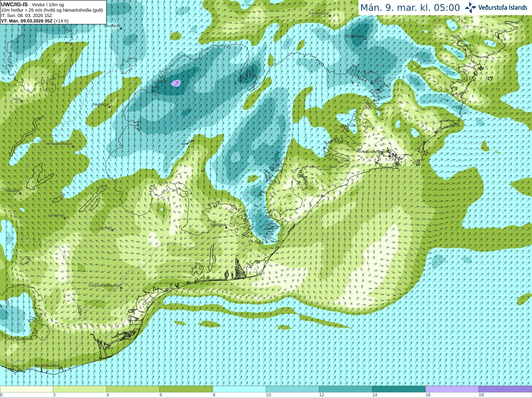
Task: Click the VT: Mán. 09.03.2026 05Z line
Action: coord(34,21)
